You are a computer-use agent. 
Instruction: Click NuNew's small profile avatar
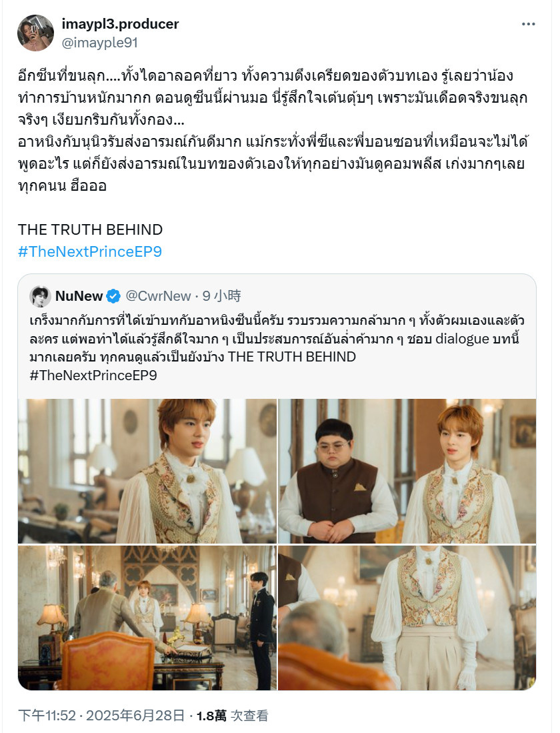[x=40, y=296]
